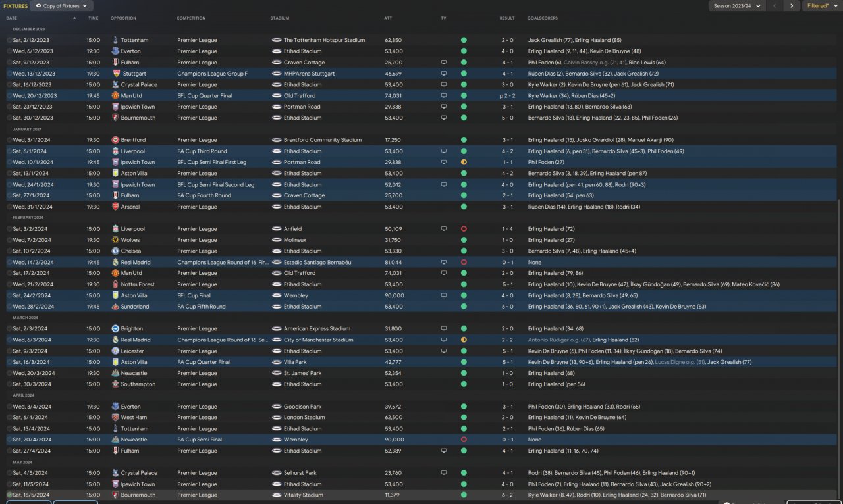Open the Copy of Fixtures view dropdown
This screenshot has width=843, height=504.
coord(61,6)
